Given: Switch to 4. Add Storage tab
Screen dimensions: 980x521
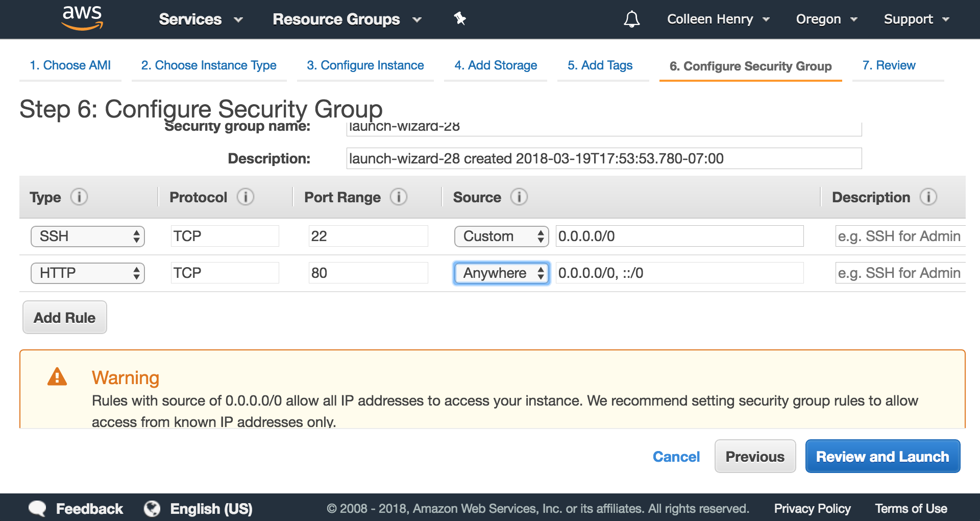Looking at the screenshot, I should (x=496, y=65).
